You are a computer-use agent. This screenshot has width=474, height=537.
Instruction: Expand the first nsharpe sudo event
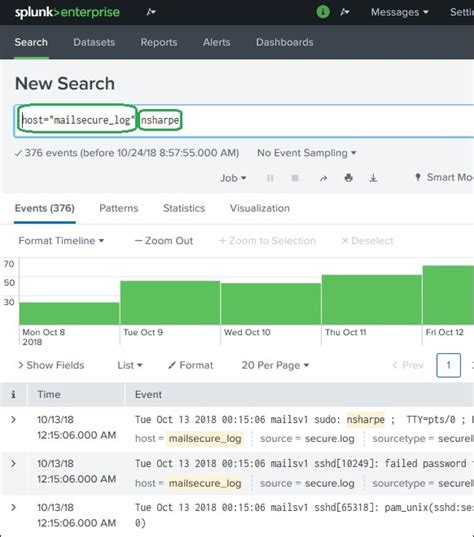[x=13, y=420]
